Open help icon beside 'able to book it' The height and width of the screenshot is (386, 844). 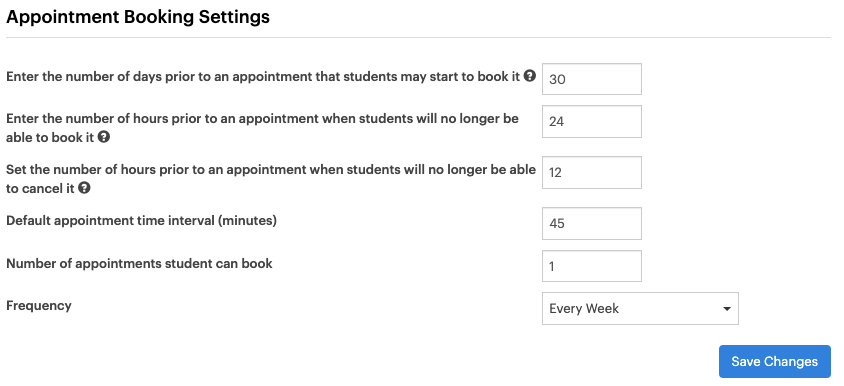(104, 137)
